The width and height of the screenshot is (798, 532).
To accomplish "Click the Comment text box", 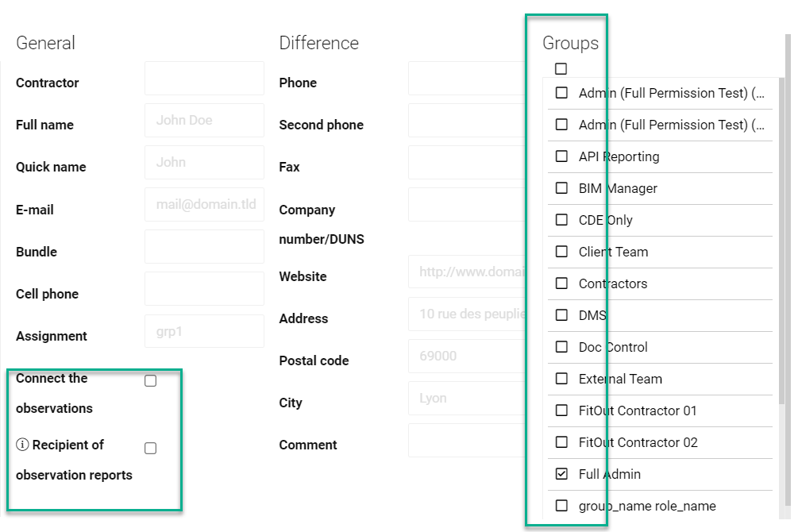I will [466, 441].
